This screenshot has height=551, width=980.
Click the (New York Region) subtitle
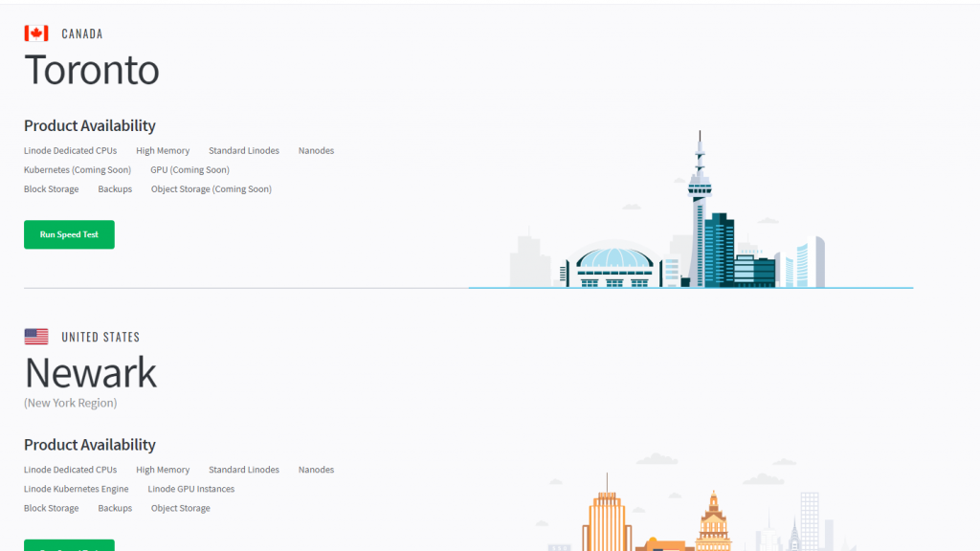pos(71,403)
